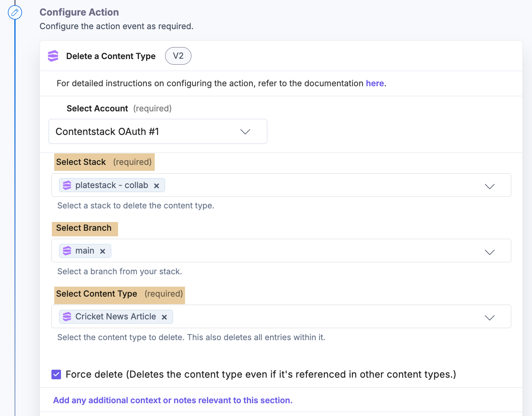Image resolution: width=532 pixels, height=416 pixels.
Task: Expand the Select Branch dropdown chevron
Action: [x=490, y=252]
